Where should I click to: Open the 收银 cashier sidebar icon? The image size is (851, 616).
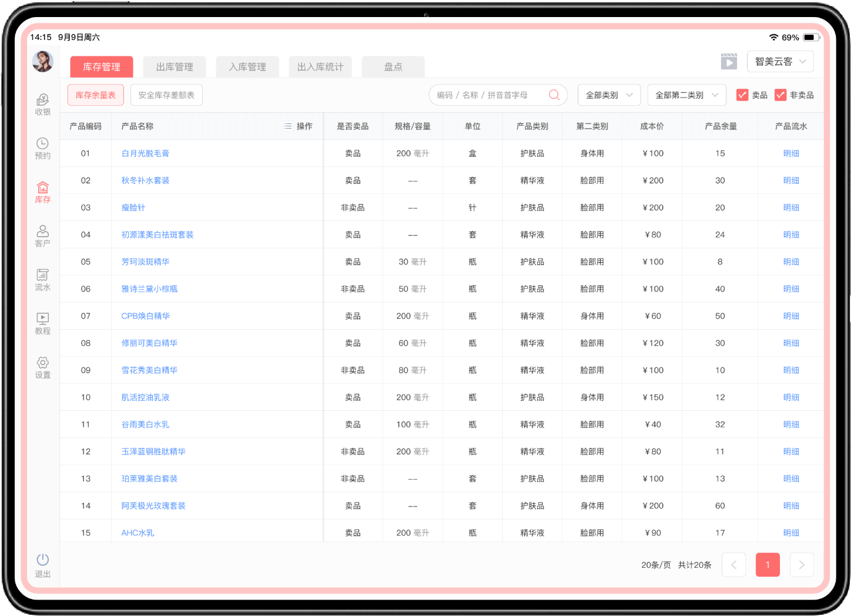(42, 101)
